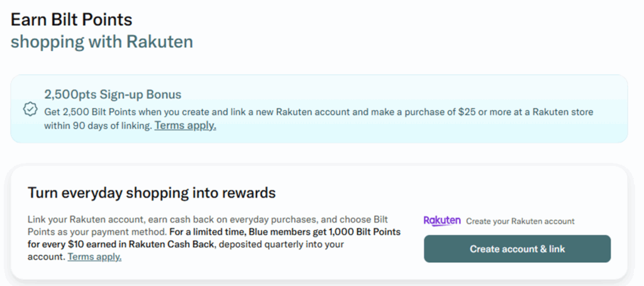
Task: Open Terms apply link in Sign-up Bonus banner
Action: [186, 125]
